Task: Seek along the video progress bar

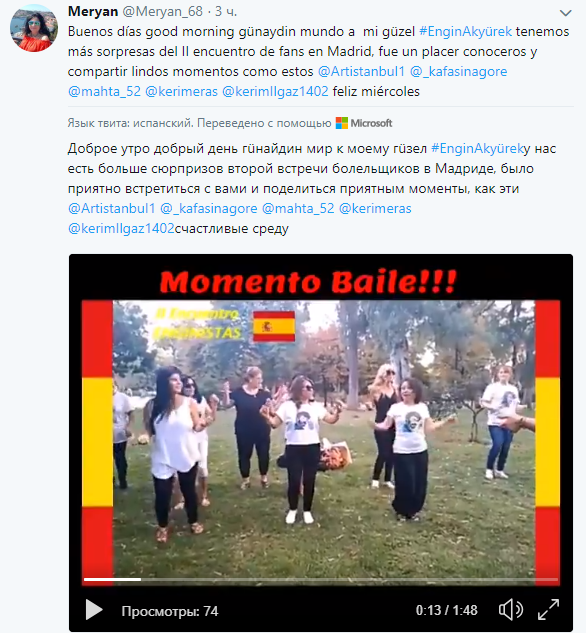Action: point(321,579)
